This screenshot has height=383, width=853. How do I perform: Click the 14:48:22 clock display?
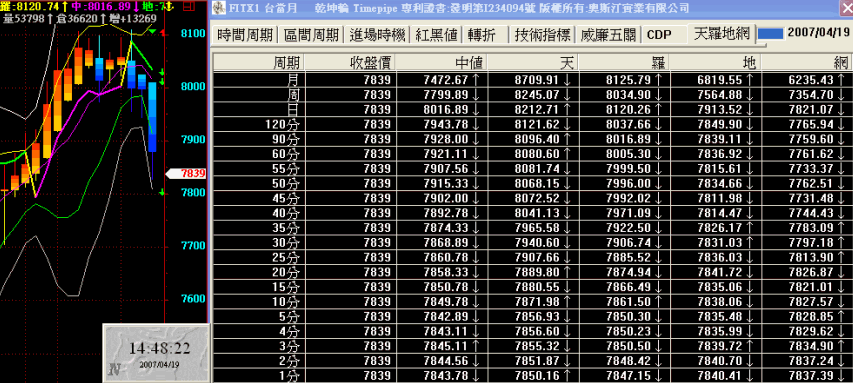coord(159,348)
